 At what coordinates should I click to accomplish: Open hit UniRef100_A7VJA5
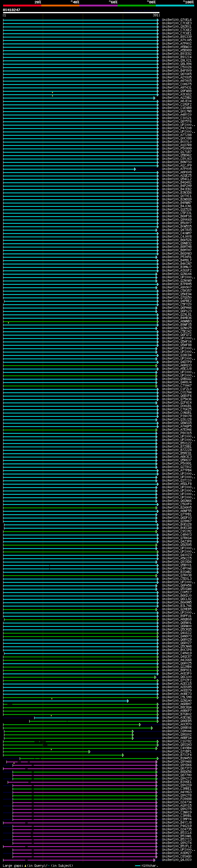pyautogui.click(x=177, y=40)
